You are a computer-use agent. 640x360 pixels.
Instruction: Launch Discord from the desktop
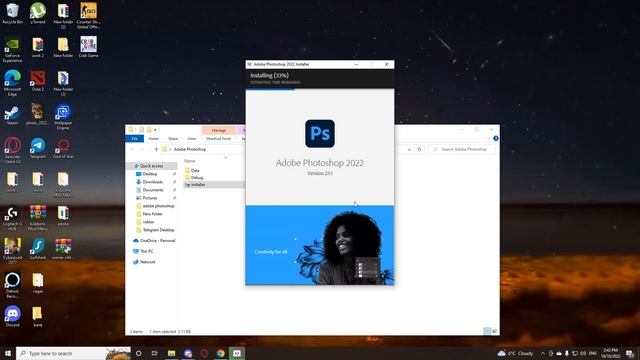click(12, 317)
